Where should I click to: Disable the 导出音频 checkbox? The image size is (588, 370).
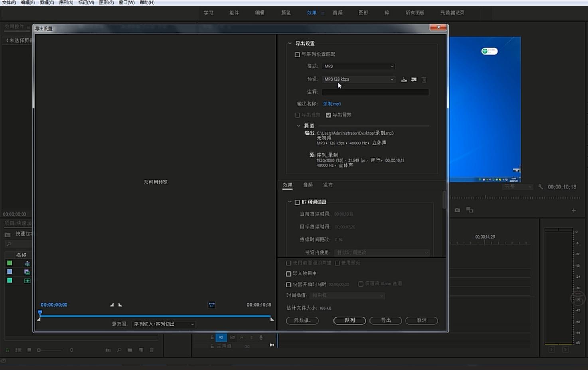pyautogui.click(x=328, y=115)
